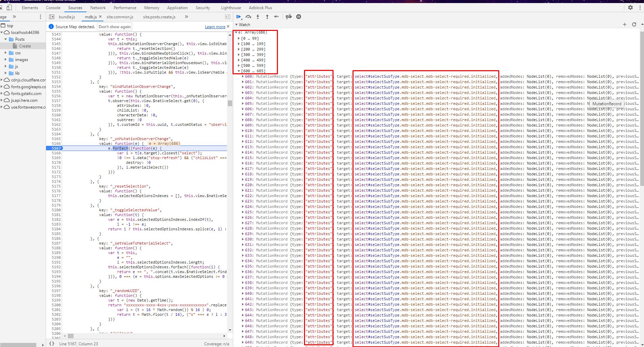The height and width of the screenshot is (347, 644).
Task: Click line number 5167 in gutter
Action: pos(56,148)
